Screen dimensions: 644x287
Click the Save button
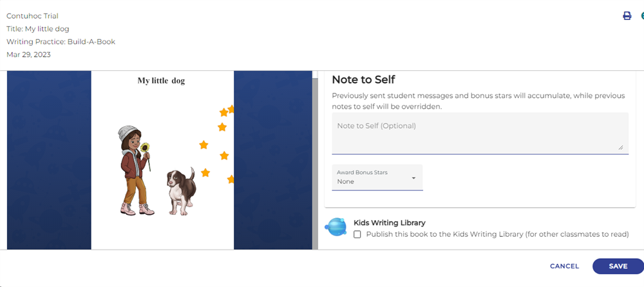pyautogui.click(x=618, y=266)
